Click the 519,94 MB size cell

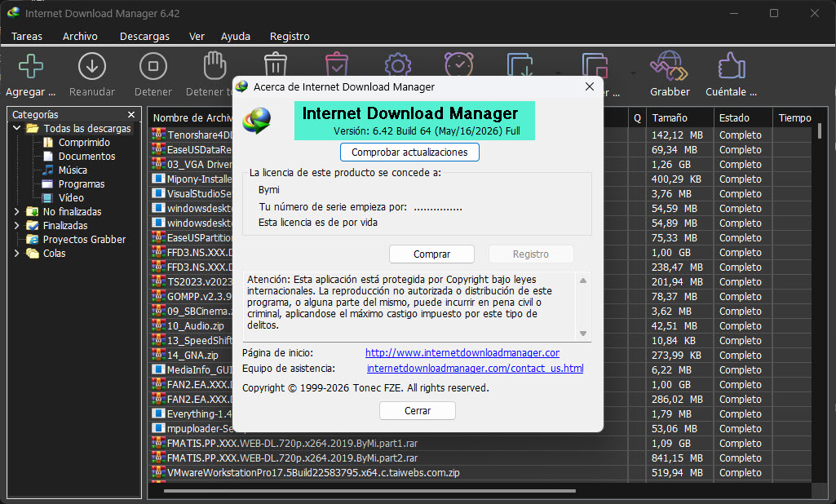pos(677,472)
